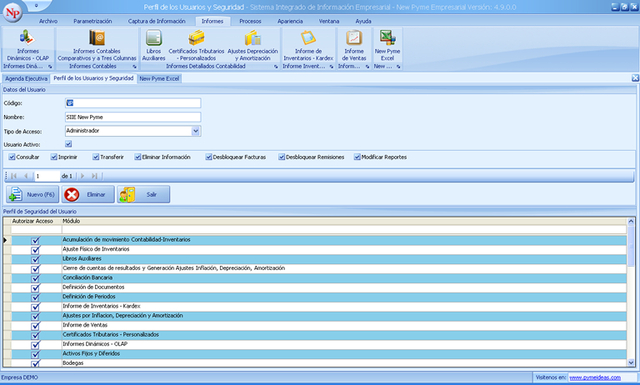Open the Informe de Ventas report

click(354, 45)
